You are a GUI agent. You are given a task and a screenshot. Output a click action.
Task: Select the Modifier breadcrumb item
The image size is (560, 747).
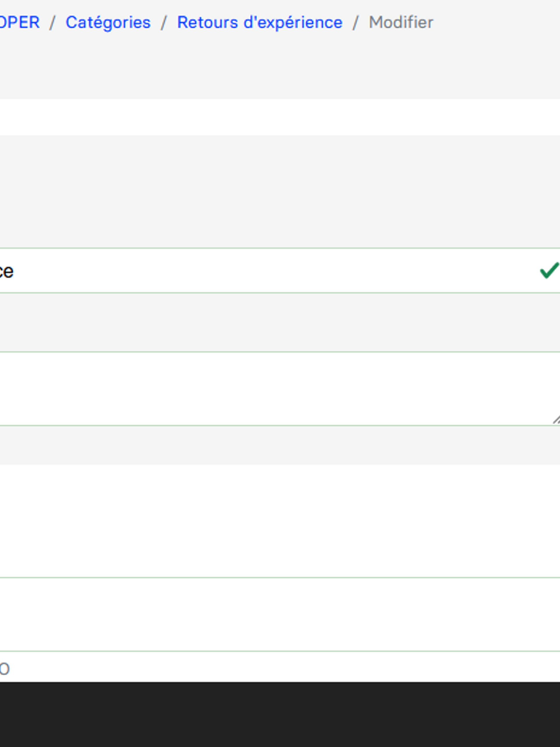pos(401,23)
